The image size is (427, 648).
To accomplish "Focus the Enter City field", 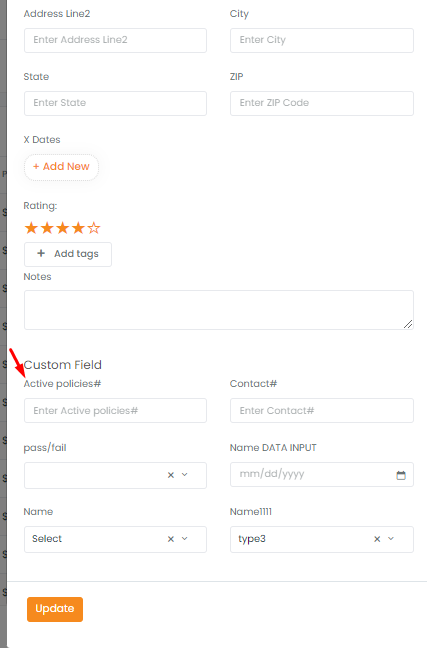I will pos(322,40).
